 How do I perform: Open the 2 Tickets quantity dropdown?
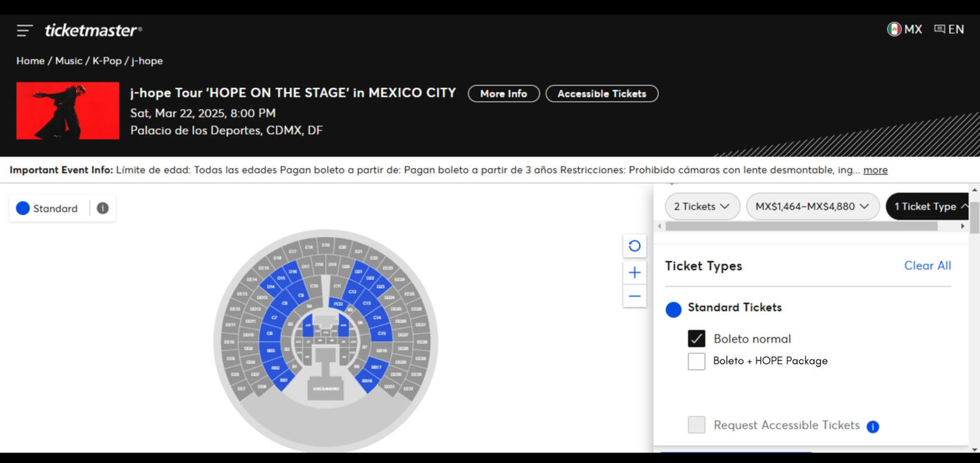(x=702, y=207)
